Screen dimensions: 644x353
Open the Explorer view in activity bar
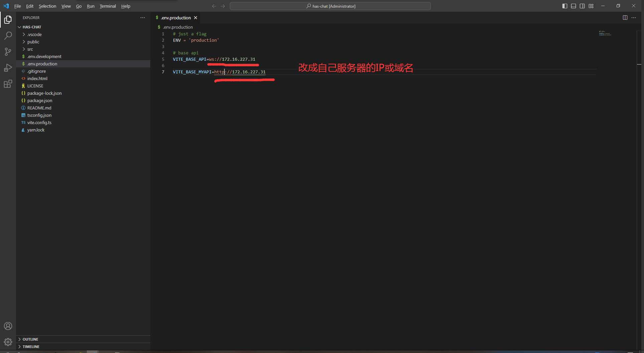(x=8, y=20)
